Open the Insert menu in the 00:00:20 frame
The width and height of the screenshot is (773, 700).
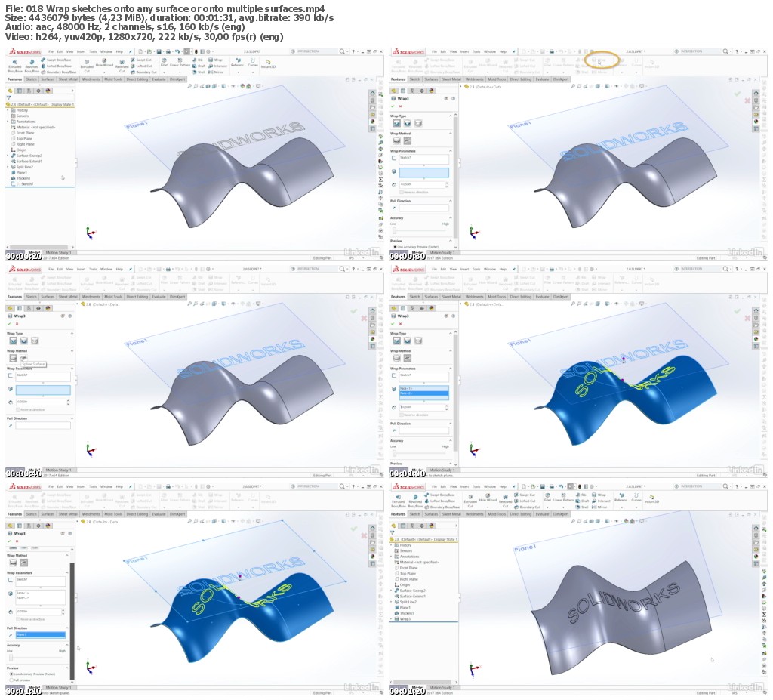click(x=81, y=51)
